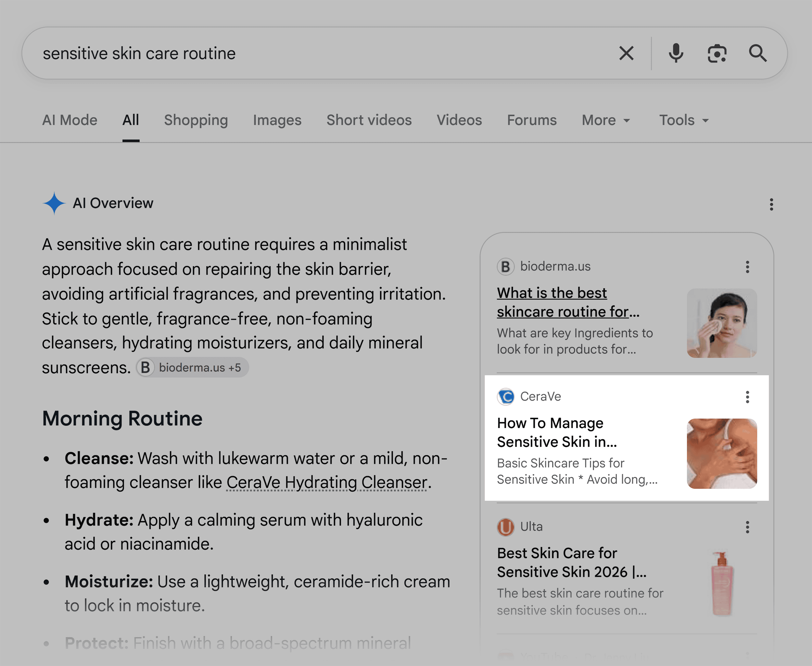Image resolution: width=812 pixels, height=666 pixels.
Task: Open Ulta pink bottle thumbnail
Action: point(722,584)
